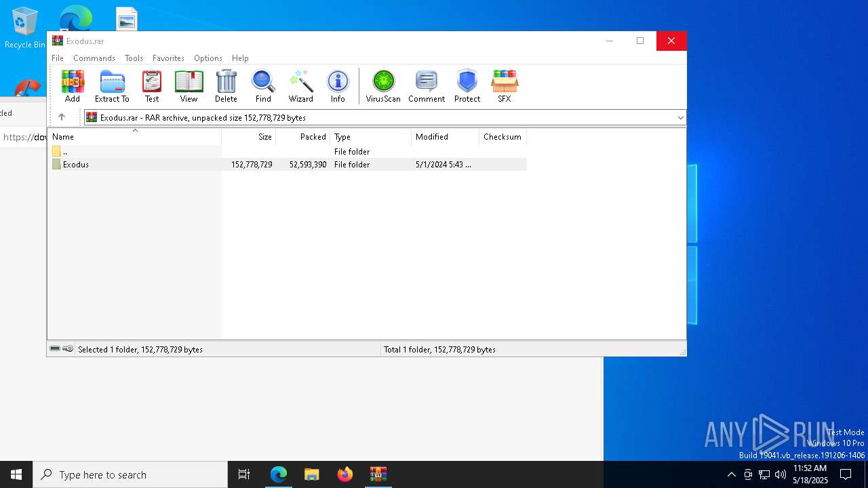Viewport: 868px width, 488px height.
Task: Show hidden system tray icons
Action: (x=731, y=474)
